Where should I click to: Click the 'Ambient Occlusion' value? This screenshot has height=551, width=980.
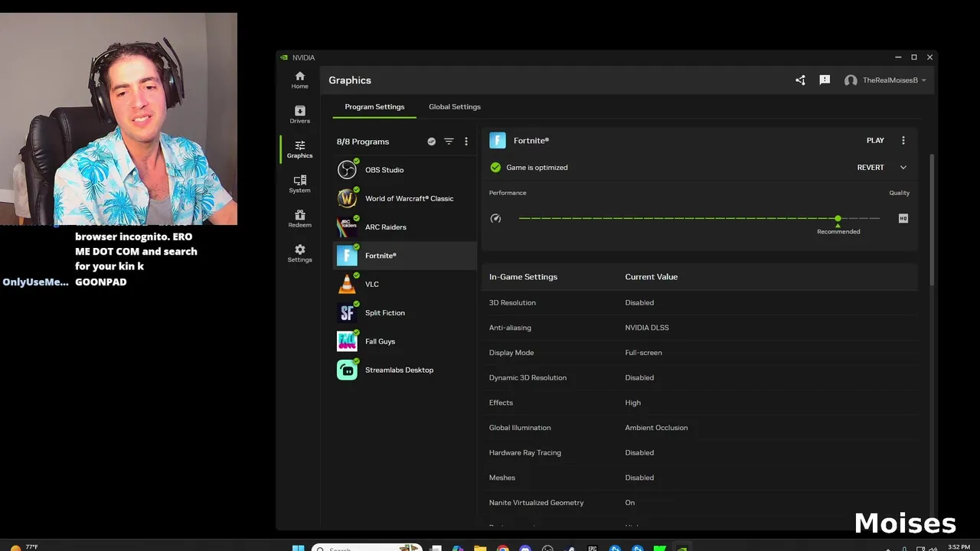(656, 428)
